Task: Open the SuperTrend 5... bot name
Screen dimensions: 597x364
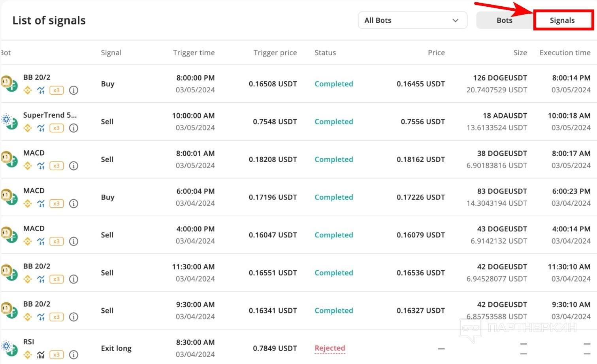Action: pos(50,115)
